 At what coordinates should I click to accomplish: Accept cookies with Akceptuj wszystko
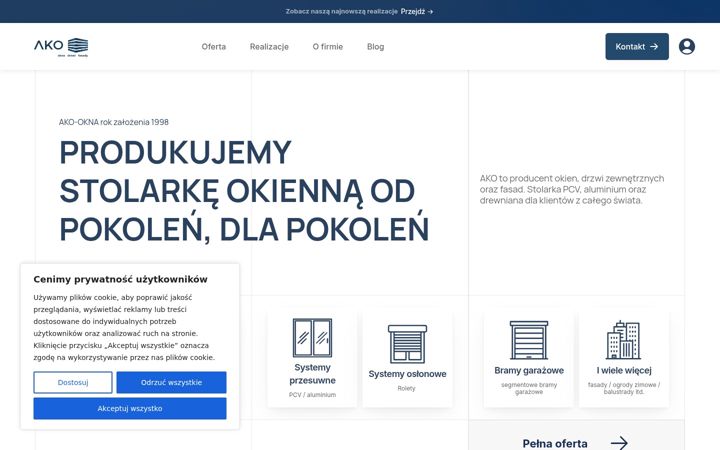coord(130,409)
